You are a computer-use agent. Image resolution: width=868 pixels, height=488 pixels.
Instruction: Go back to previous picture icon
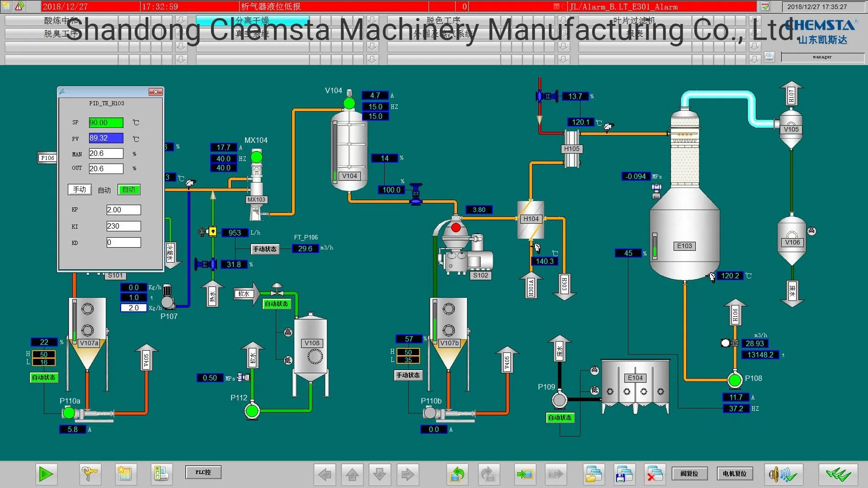click(x=458, y=474)
